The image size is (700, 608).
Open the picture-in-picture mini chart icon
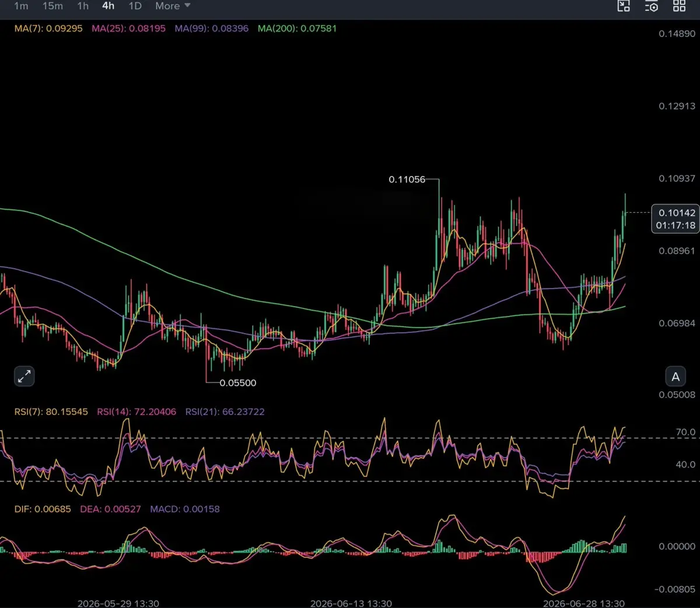[x=624, y=6]
